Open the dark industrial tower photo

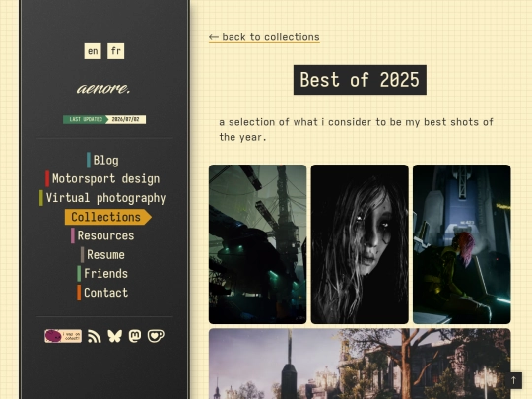tap(257, 244)
